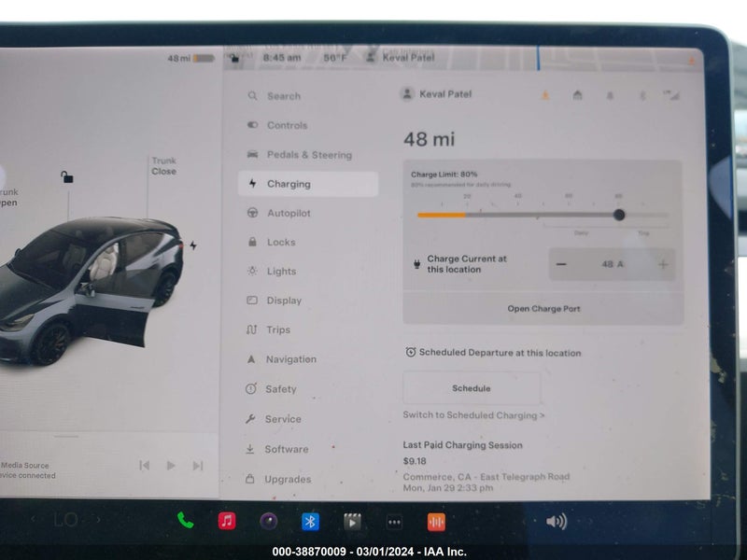Select Autopilot in settings menu
This screenshot has width=747, height=560.
coord(309,213)
